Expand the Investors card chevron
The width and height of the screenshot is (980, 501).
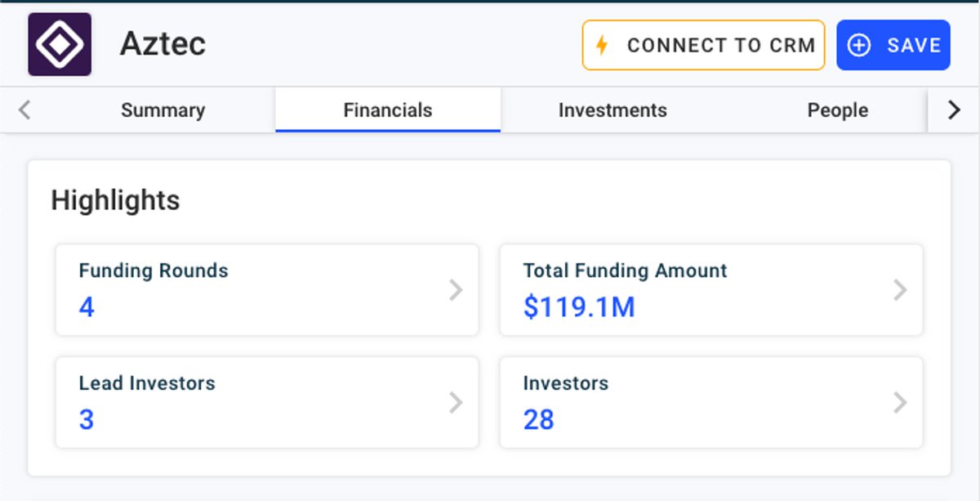(x=900, y=402)
